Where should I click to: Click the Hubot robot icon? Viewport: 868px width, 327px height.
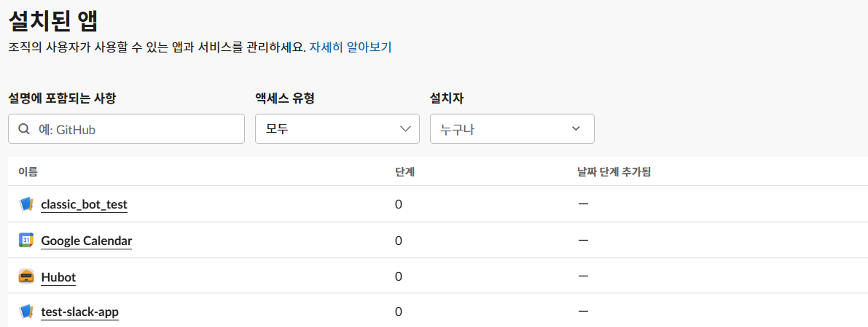(x=26, y=277)
